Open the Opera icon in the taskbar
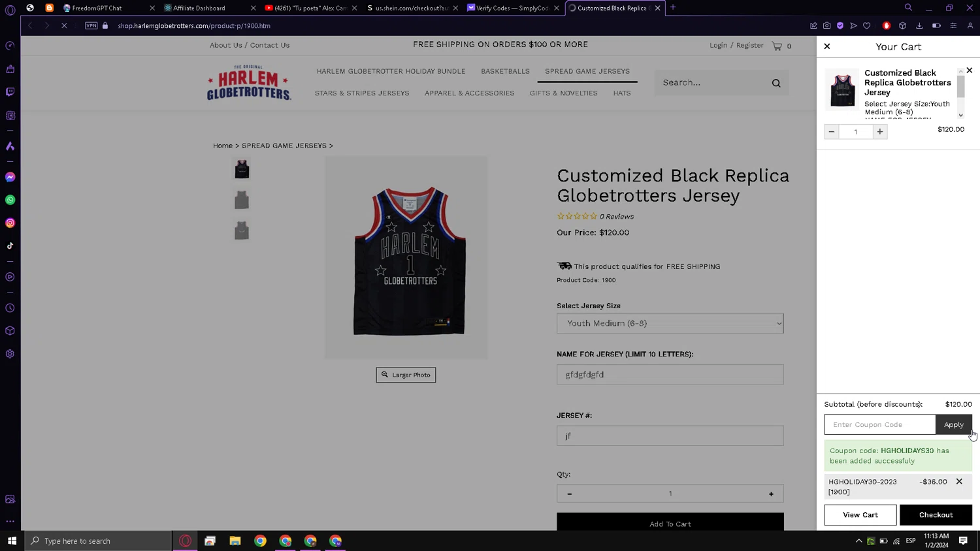The image size is (980, 551). coord(186,541)
